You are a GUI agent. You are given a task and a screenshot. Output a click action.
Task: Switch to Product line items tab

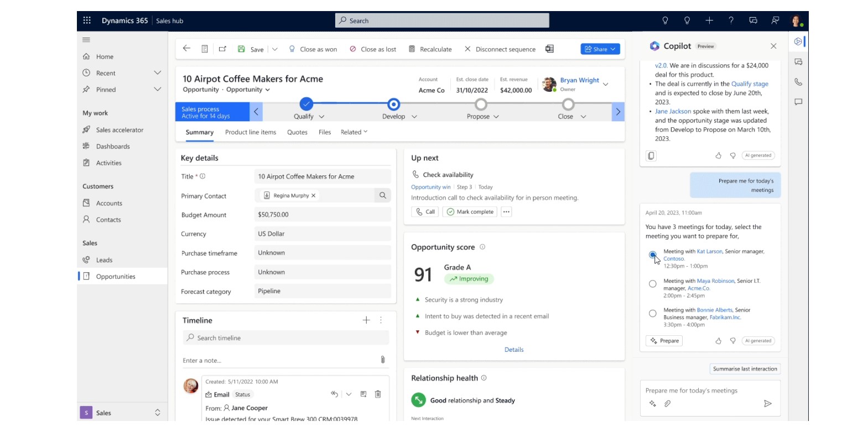point(250,132)
